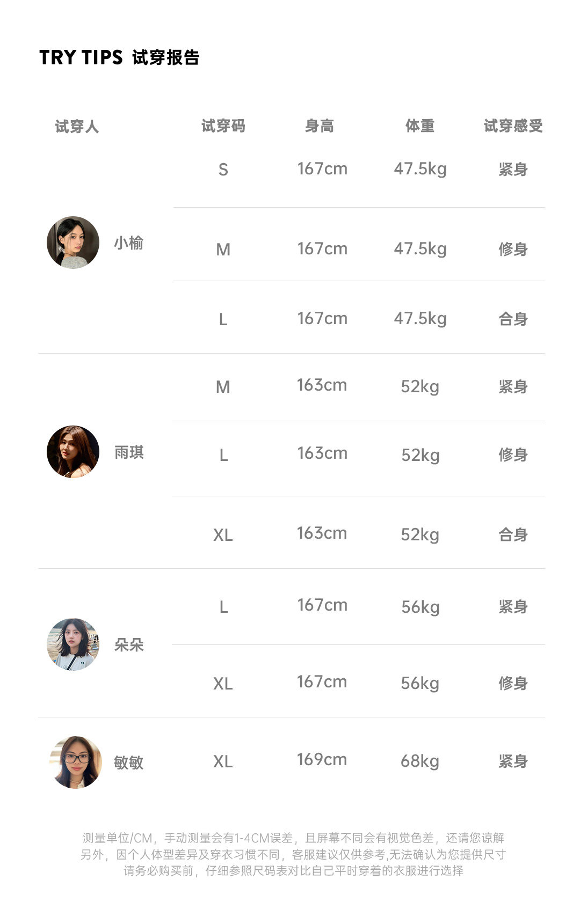Click the 试穿感受 column header
The width and height of the screenshot is (580, 924).
513,126
